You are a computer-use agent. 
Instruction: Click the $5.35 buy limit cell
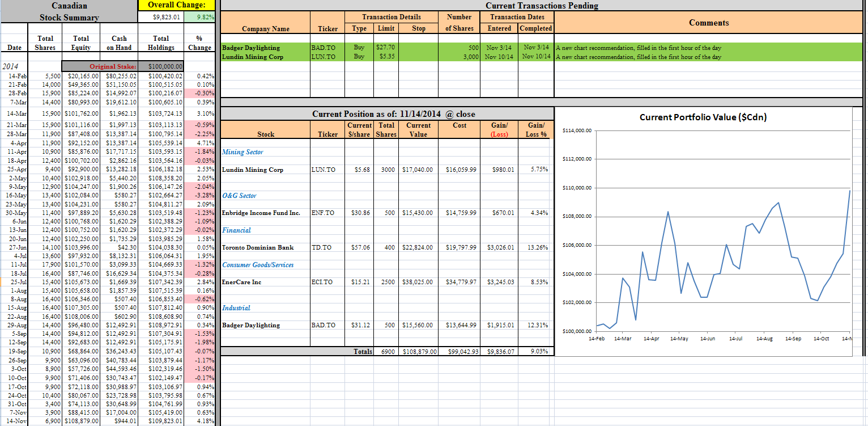point(386,57)
